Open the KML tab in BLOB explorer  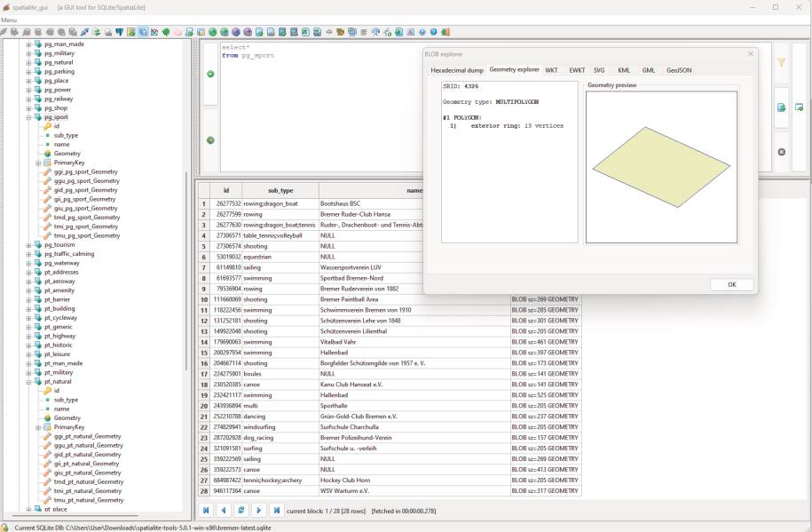coord(624,70)
